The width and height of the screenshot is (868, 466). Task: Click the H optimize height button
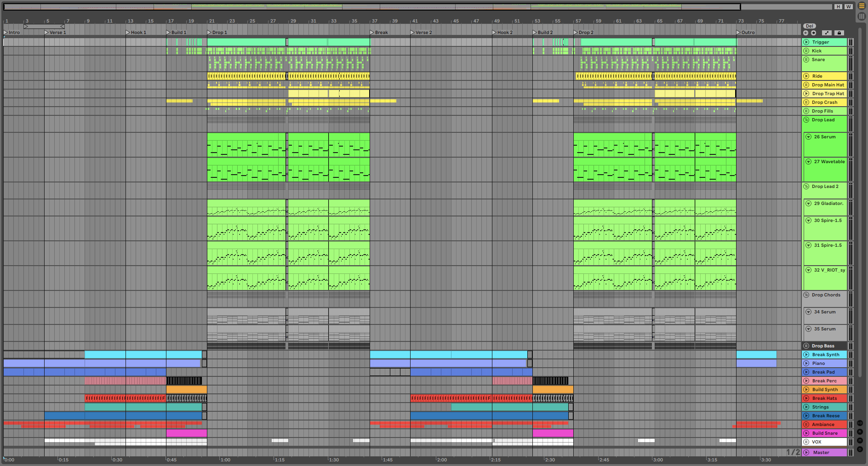pyautogui.click(x=839, y=7)
